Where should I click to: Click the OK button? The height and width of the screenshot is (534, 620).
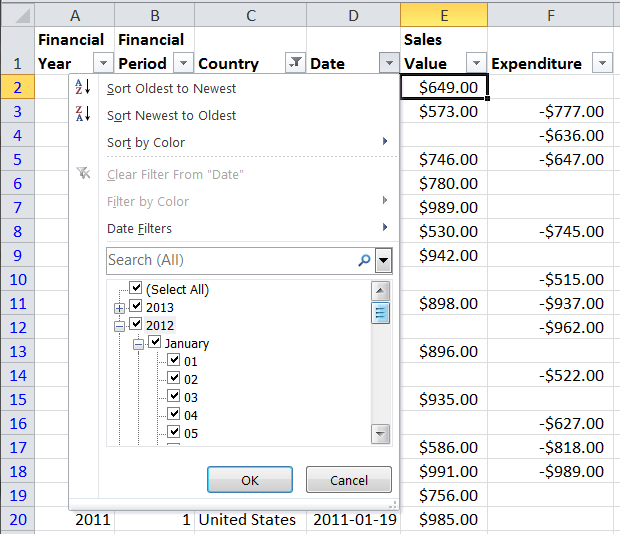click(x=250, y=480)
